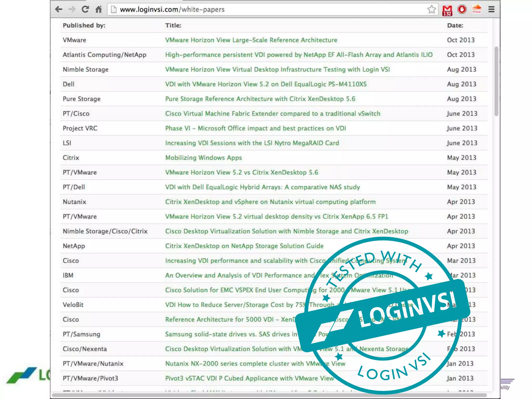Bookmark this page with star icon

[x=431, y=10]
